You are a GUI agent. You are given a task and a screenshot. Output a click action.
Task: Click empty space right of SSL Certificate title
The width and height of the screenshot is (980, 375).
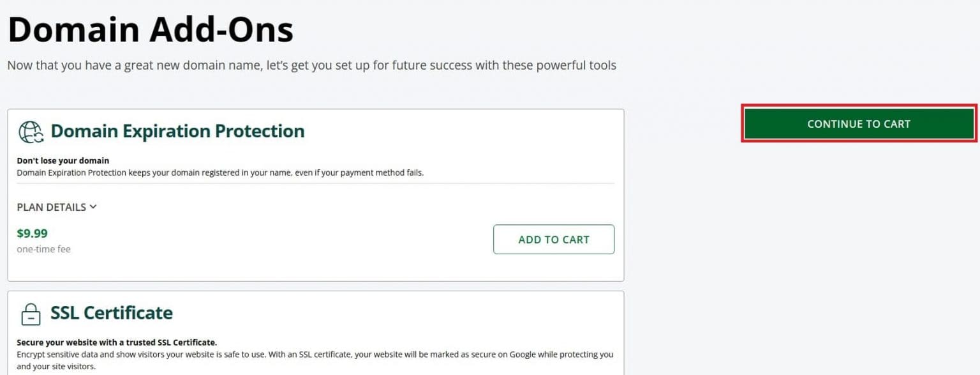click(396, 313)
